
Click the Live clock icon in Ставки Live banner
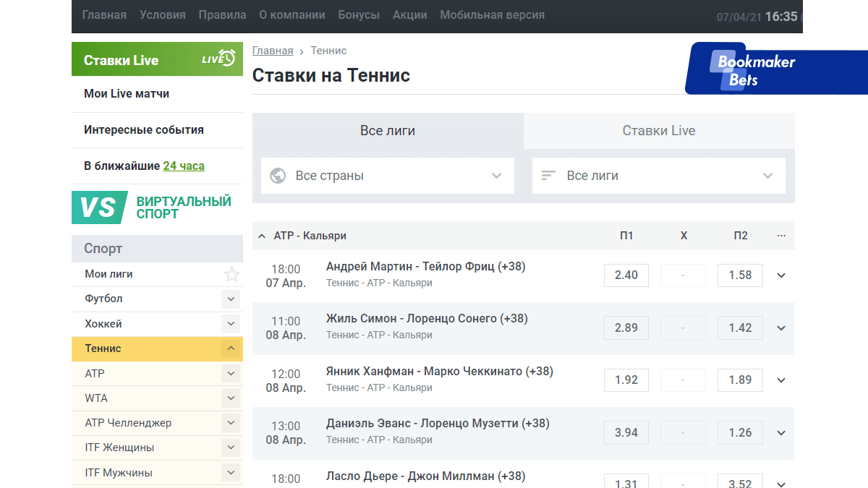[x=218, y=59]
